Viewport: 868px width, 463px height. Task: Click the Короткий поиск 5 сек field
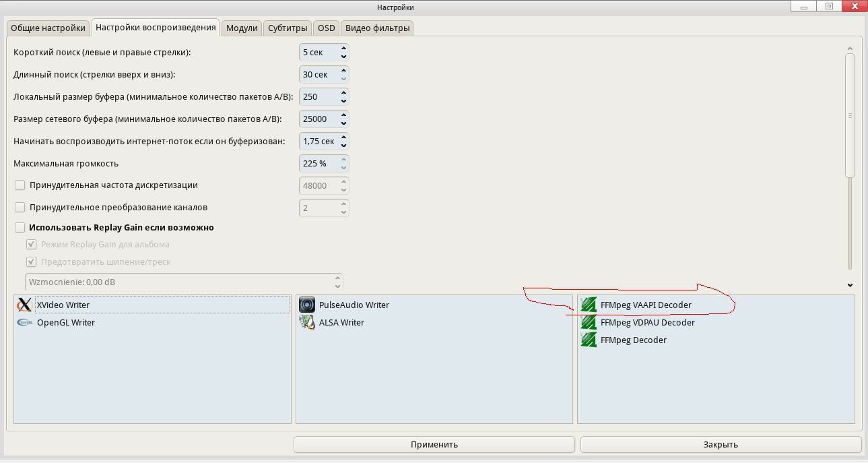click(x=324, y=52)
